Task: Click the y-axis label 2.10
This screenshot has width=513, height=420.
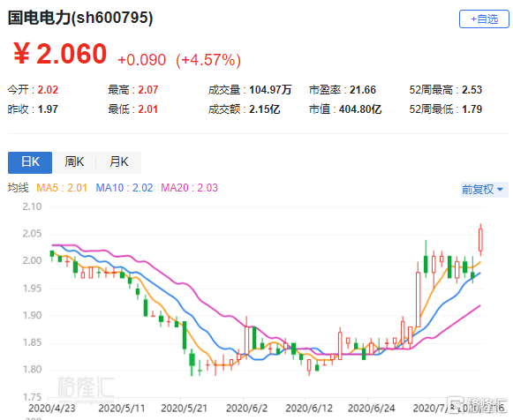Action: [32, 206]
